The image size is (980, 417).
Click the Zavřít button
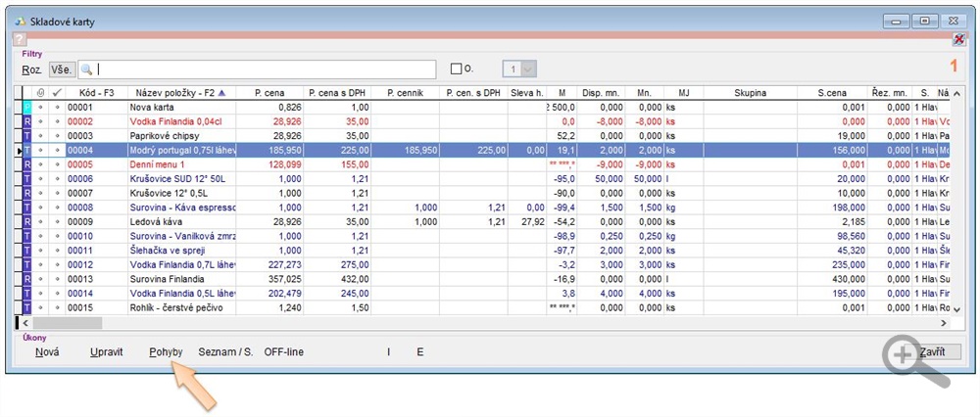coord(932,351)
